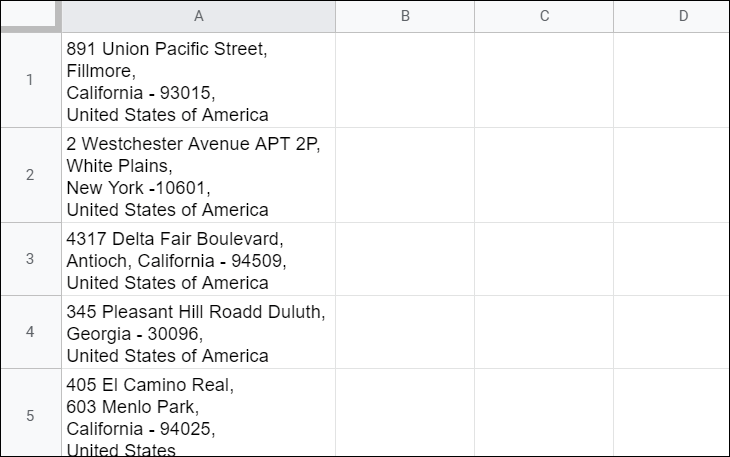The height and width of the screenshot is (457, 730).
Task: Click empty cell C2
Action: [544, 175]
